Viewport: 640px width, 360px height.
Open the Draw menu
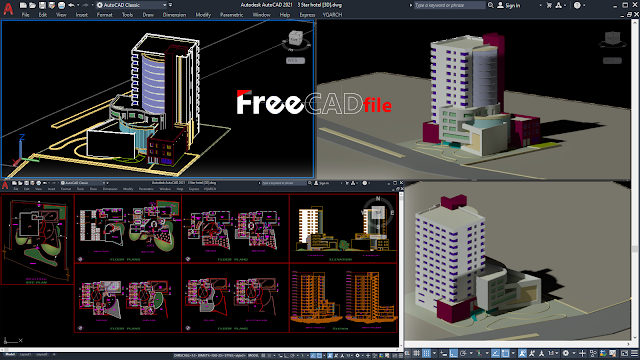pyautogui.click(x=148, y=15)
